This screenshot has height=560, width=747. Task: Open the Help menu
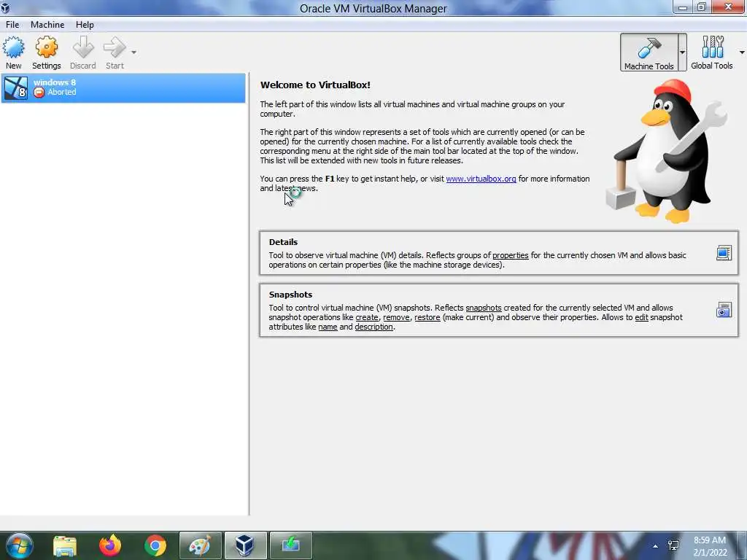[85, 25]
